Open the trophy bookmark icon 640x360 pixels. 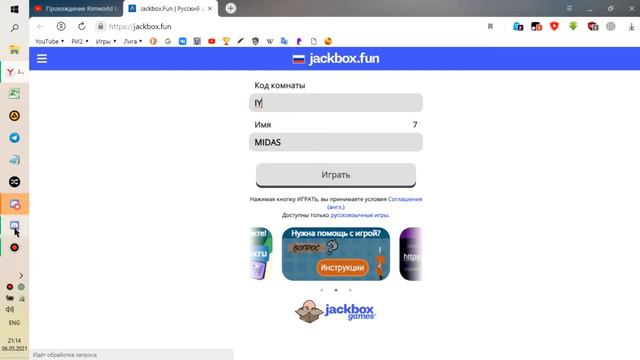tap(226, 41)
